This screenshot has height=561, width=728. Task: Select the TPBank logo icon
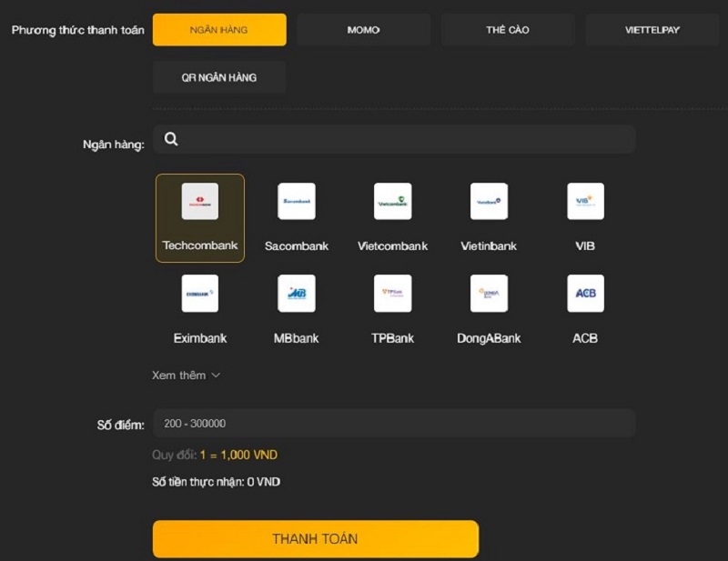[393, 294]
